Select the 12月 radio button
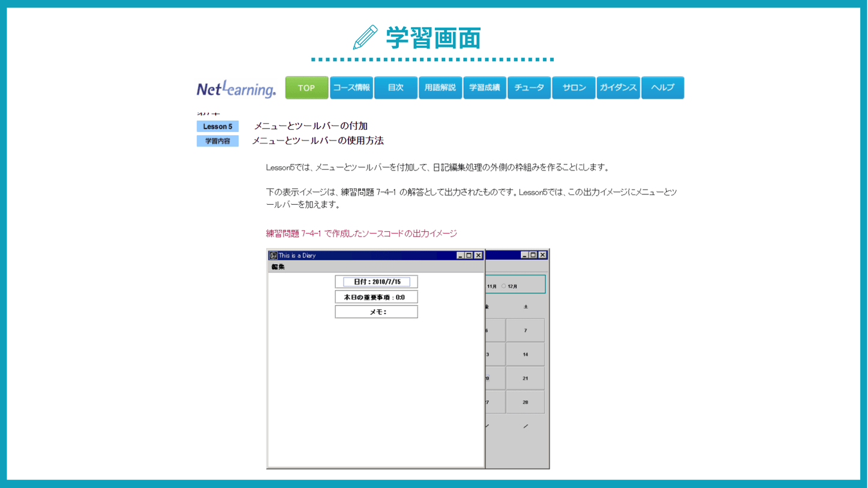Viewport: 868px width, 488px height. pyautogui.click(x=503, y=286)
